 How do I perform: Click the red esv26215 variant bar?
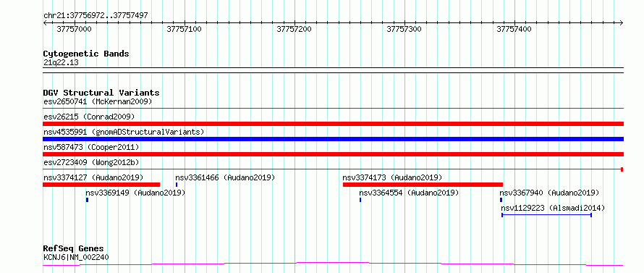tap(333, 124)
